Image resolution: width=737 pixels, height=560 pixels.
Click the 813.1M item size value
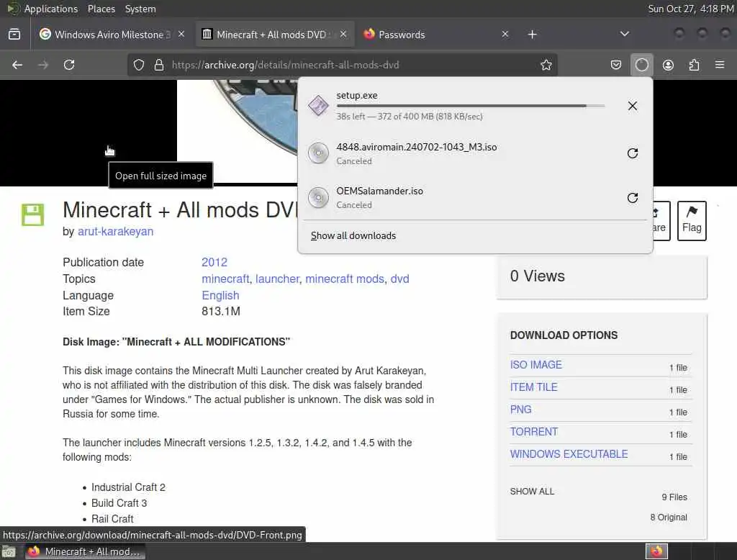tap(221, 311)
